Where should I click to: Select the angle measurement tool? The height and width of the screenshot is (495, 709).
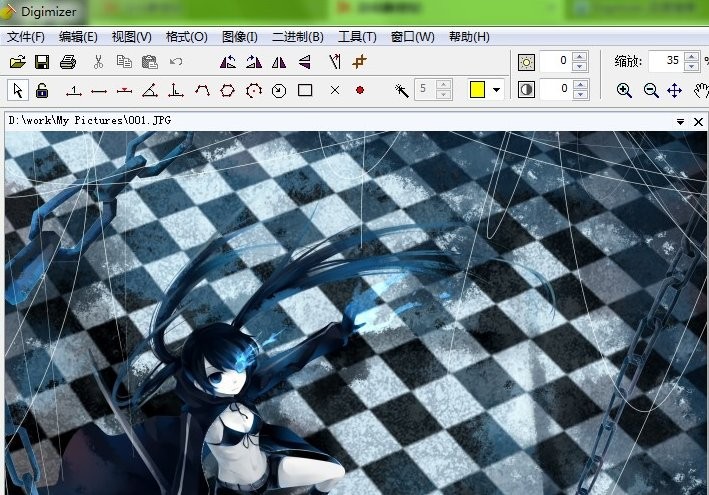[150, 90]
